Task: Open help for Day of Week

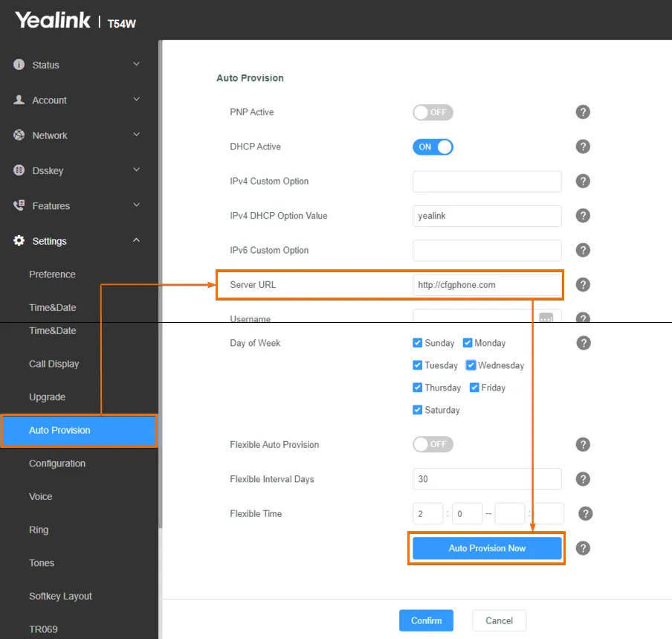Action: point(584,343)
